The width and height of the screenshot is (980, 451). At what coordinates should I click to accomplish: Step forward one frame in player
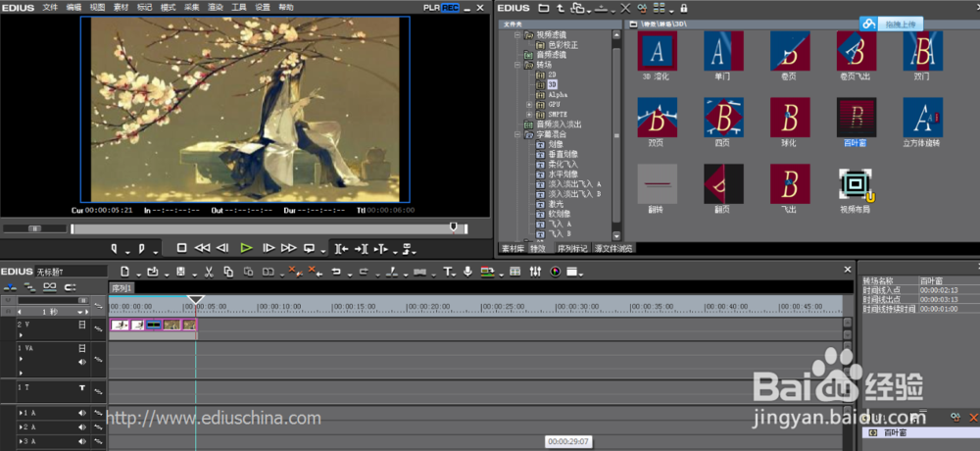tap(269, 248)
